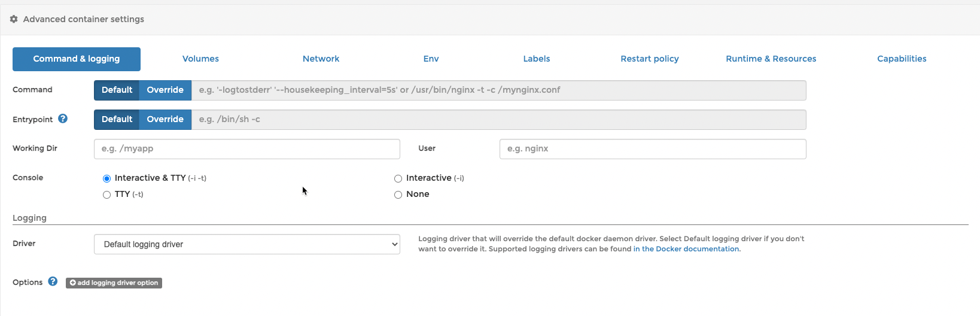Click the Driver label
The height and width of the screenshot is (316, 980).
coord(24,244)
